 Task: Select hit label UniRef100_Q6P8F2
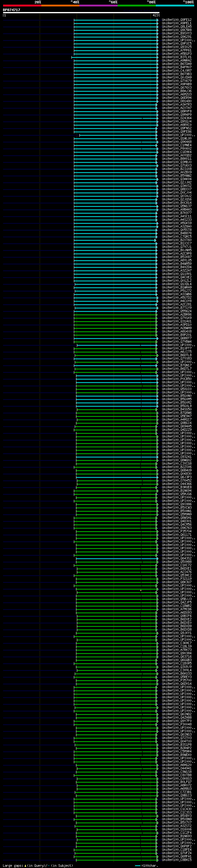[x=177, y=846]
